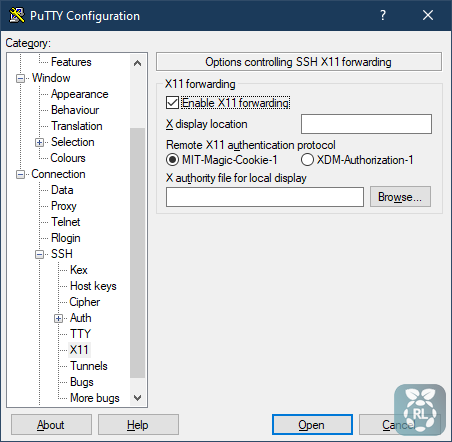This screenshot has width=452, height=442.
Task: Select Connection category
Action: pyautogui.click(x=58, y=174)
